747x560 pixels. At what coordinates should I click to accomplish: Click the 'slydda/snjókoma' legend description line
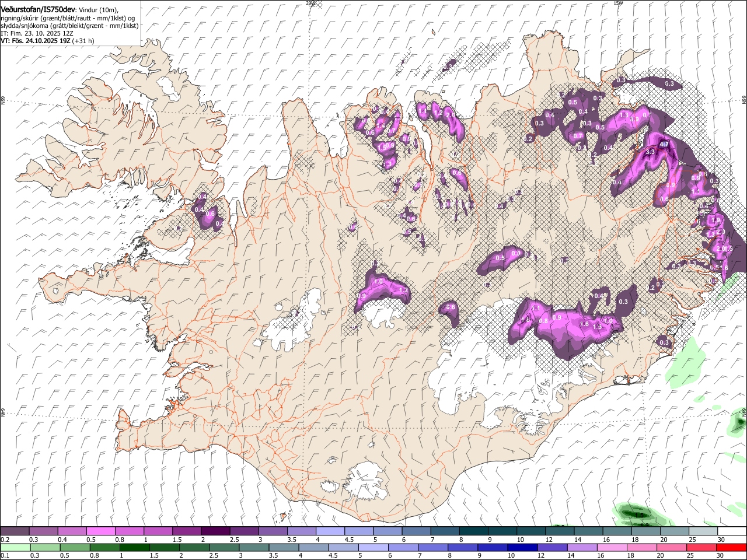[x=69, y=26]
